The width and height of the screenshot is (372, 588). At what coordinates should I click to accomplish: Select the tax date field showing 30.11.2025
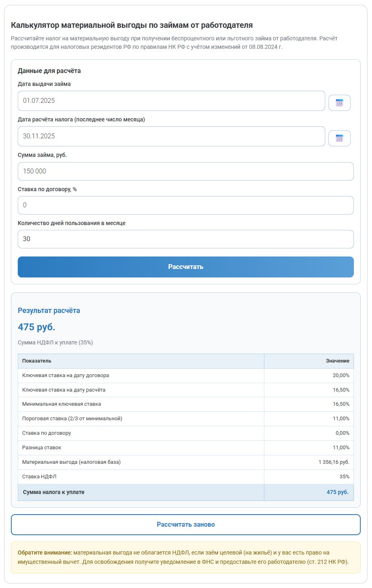click(171, 137)
